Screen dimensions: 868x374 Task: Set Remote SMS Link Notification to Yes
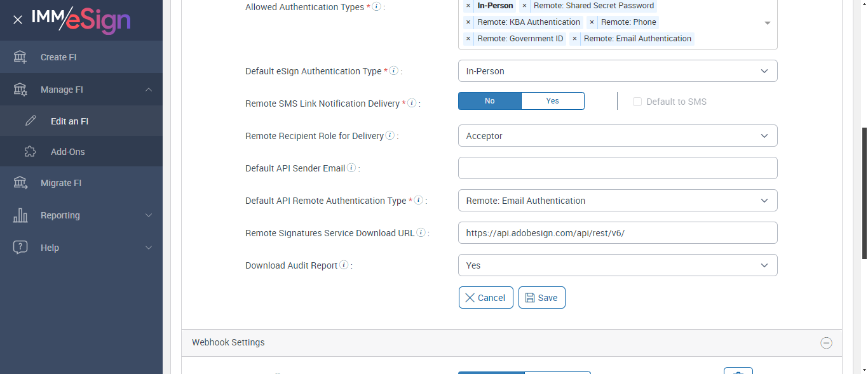click(x=552, y=101)
